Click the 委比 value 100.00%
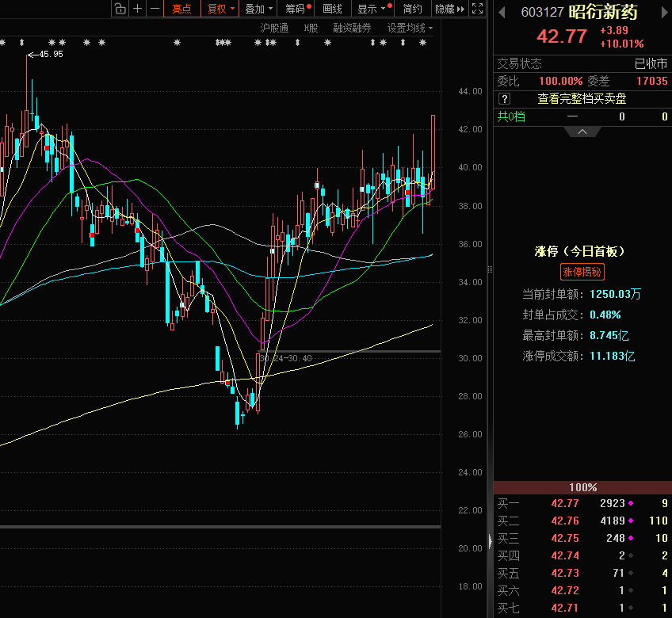Viewport: 672px width, 618px height. tap(560, 81)
